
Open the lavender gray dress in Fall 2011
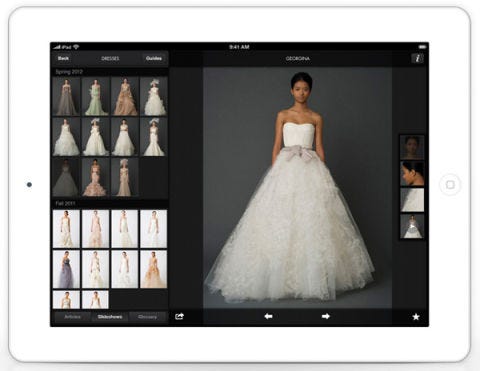click(x=66, y=269)
